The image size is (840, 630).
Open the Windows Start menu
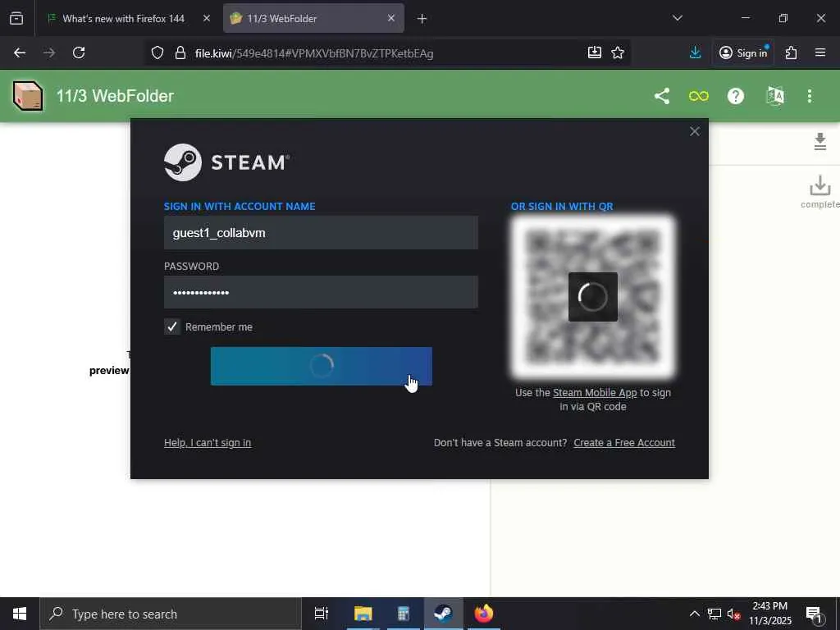pos(20,614)
